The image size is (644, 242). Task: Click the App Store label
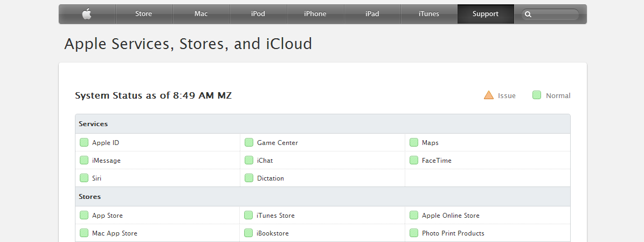click(107, 216)
